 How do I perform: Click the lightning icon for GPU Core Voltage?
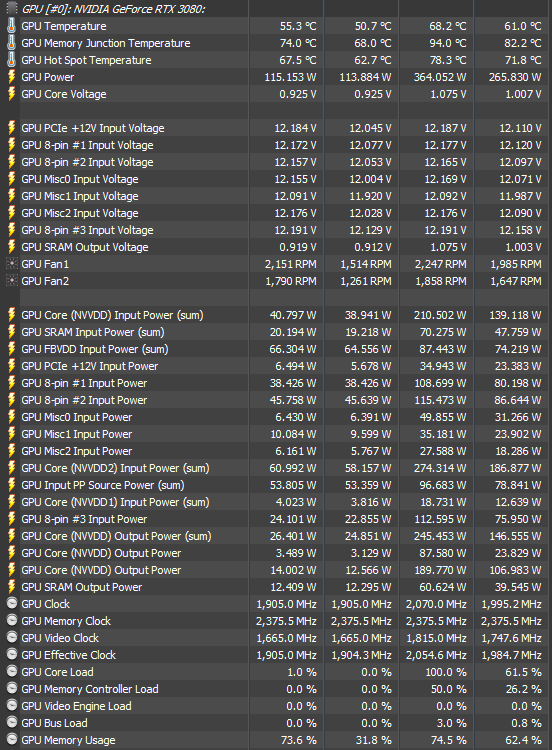coord(11,94)
